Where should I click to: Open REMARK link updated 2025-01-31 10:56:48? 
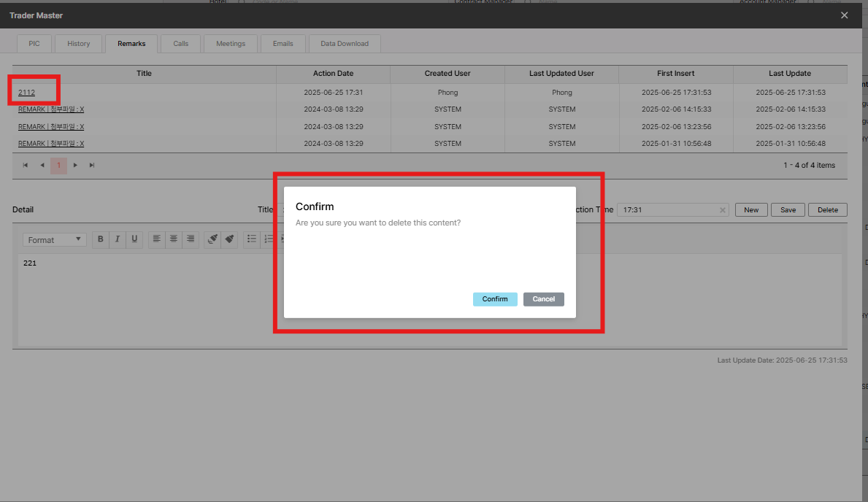click(51, 143)
